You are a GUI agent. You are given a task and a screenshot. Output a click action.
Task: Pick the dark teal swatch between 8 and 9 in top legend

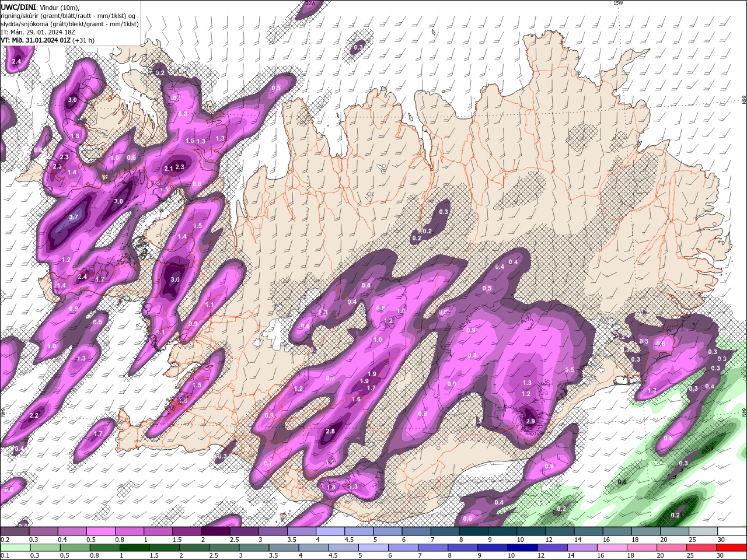pos(474,531)
